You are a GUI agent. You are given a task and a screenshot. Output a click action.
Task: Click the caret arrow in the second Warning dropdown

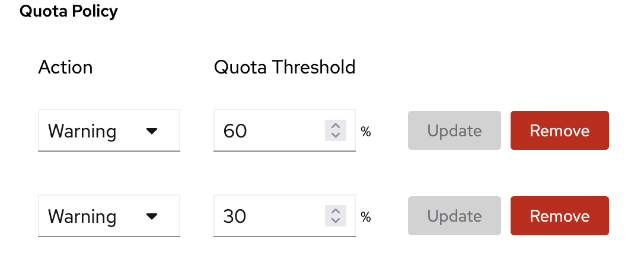tap(152, 216)
